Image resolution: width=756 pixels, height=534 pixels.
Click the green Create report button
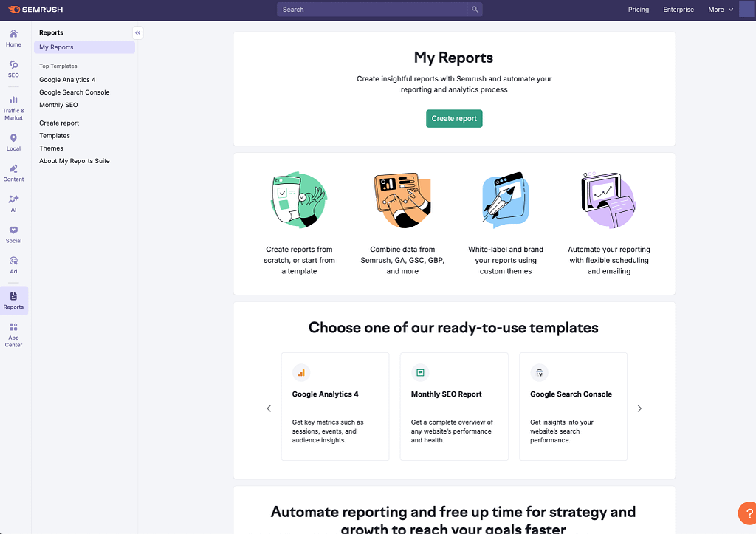point(454,119)
